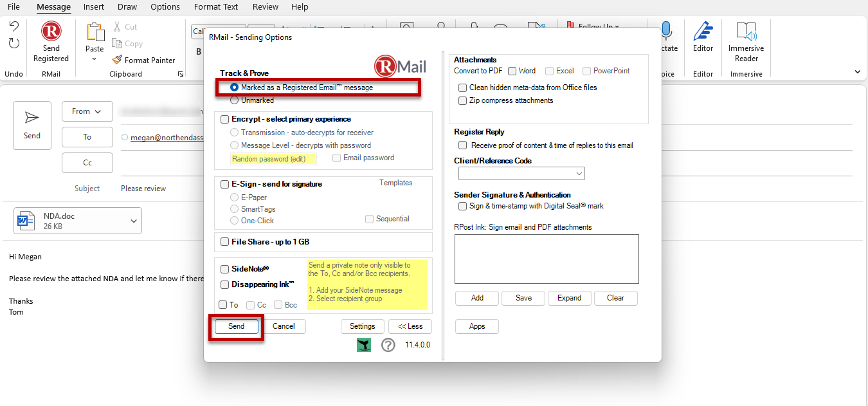The image size is (868, 406).
Task: Open the Options tab
Action: [165, 7]
